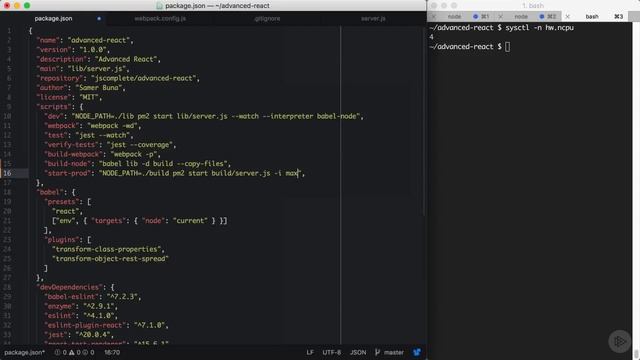Click line number 18 babel fold gutter
The image size is (640, 360).
8,192
